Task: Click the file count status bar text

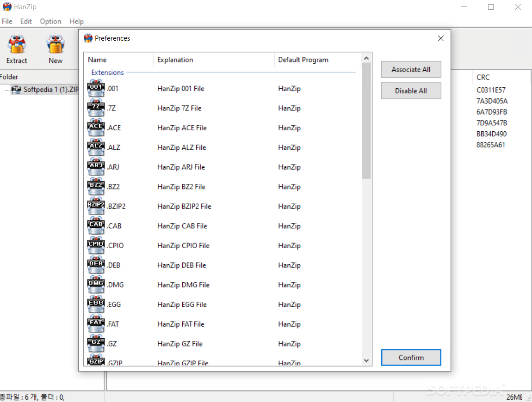Action: [x=32, y=397]
